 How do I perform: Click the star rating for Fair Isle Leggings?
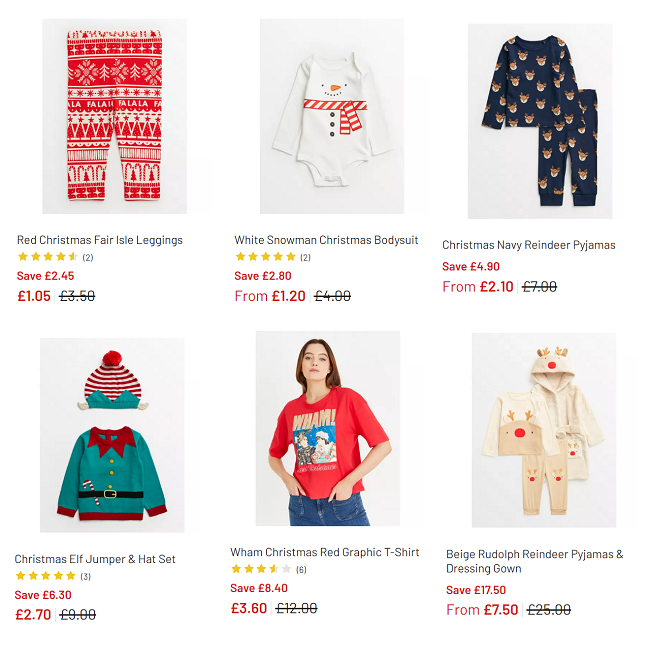coord(47,257)
